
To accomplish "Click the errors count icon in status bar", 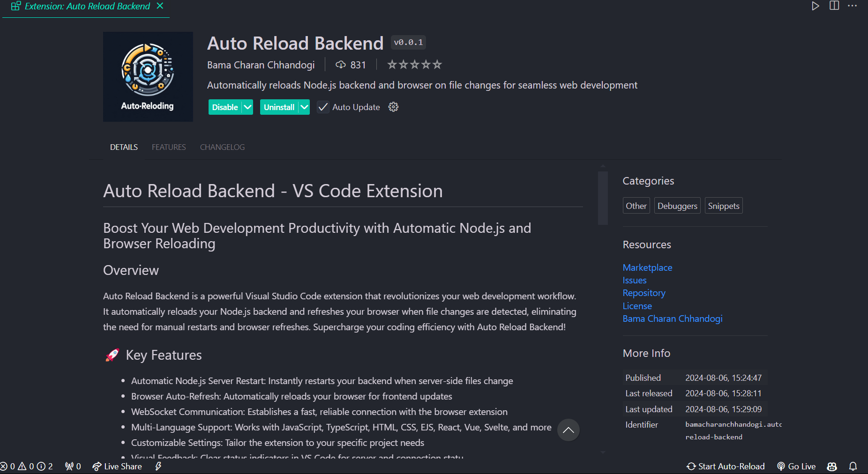I will 4,467.
